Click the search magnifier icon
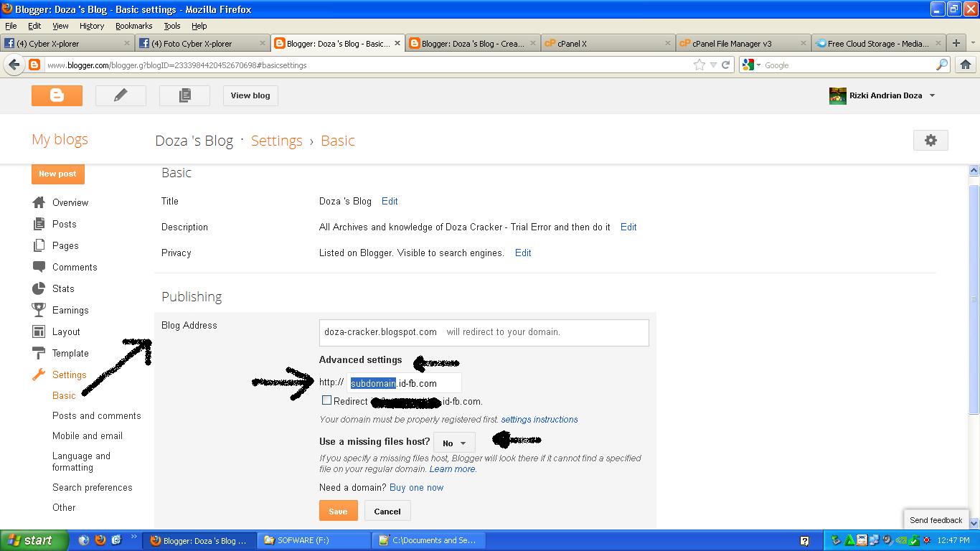The width and height of the screenshot is (980, 551). (942, 65)
